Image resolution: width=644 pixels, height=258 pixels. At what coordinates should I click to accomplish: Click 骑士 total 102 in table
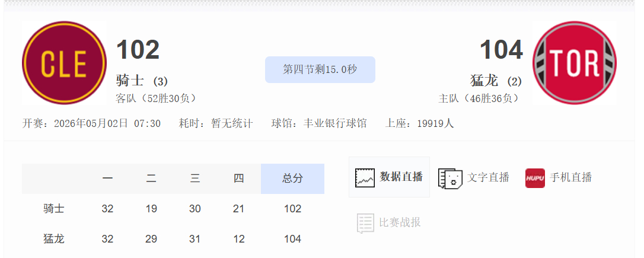pyautogui.click(x=292, y=209)
